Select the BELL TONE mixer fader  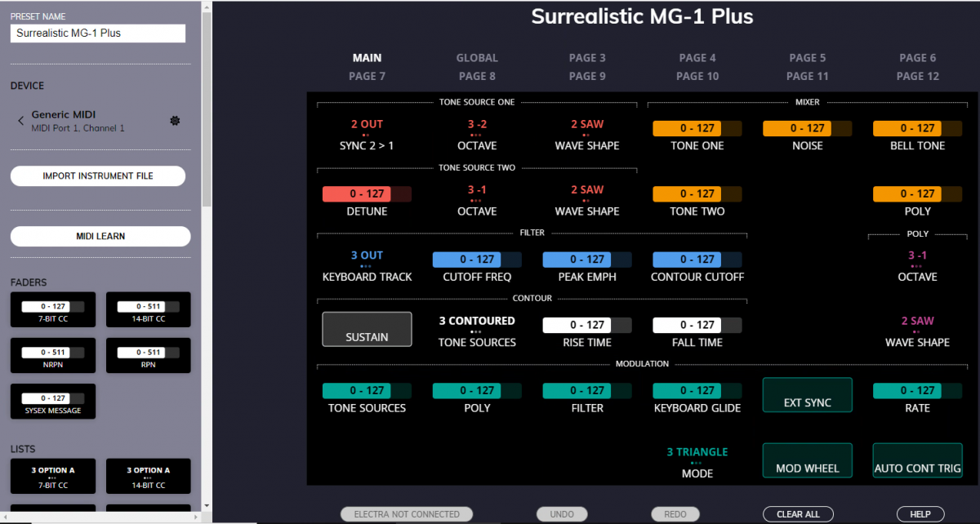point(917,135)
